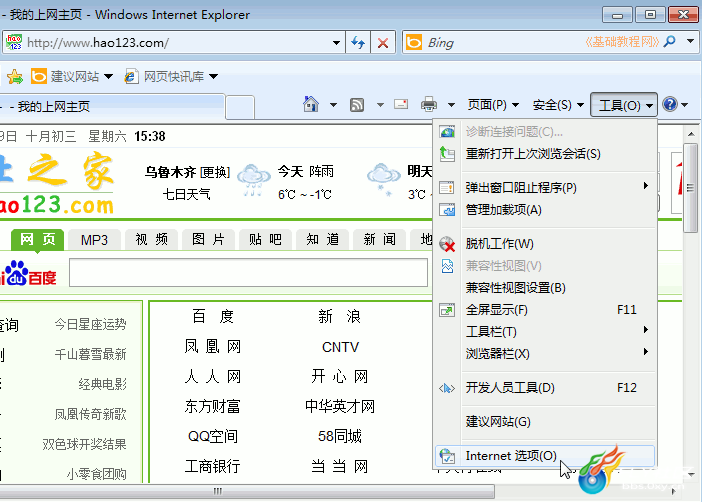Image resolution: width=702 pixels, height=502 pixels.
Task: Open the Favorites star icon
Action: [15, 77]
